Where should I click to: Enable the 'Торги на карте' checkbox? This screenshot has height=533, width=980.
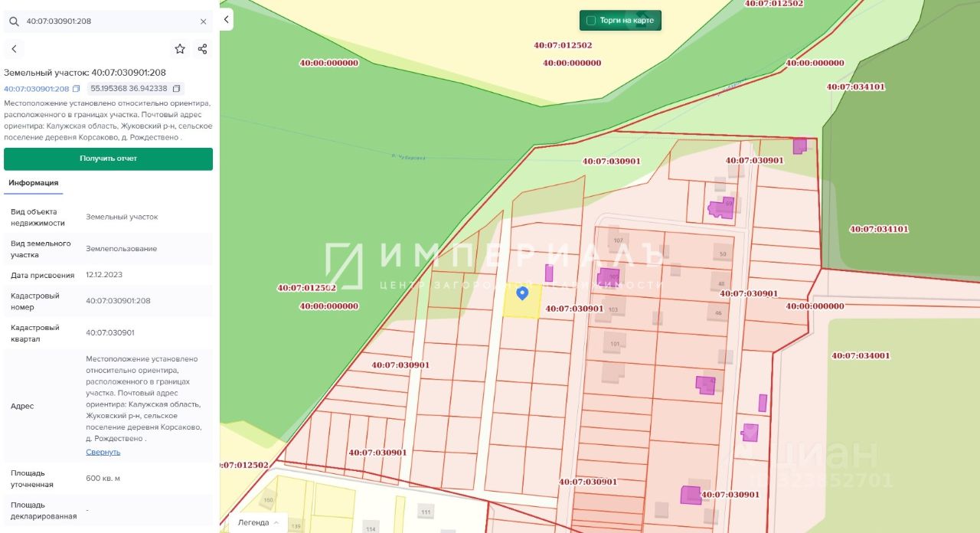590,21
